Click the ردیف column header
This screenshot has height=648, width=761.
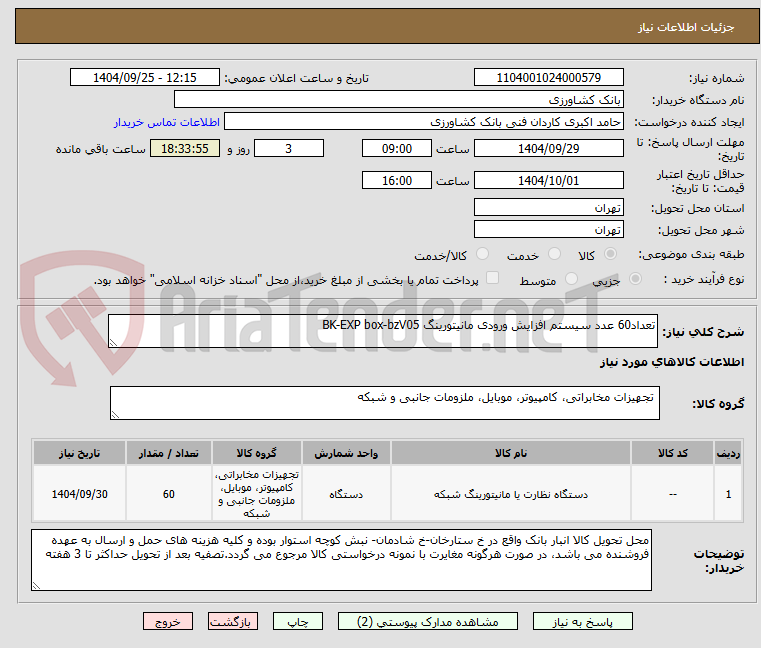coord(728,453)
